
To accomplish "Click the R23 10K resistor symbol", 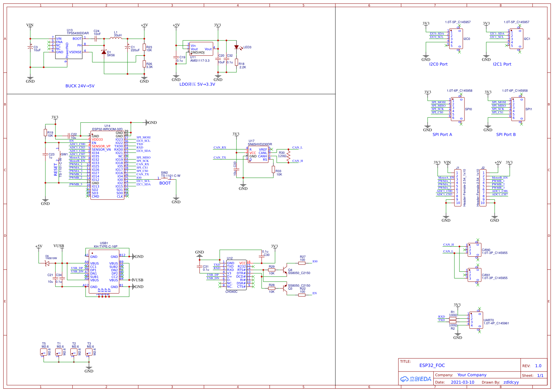I will coord(144,47).
